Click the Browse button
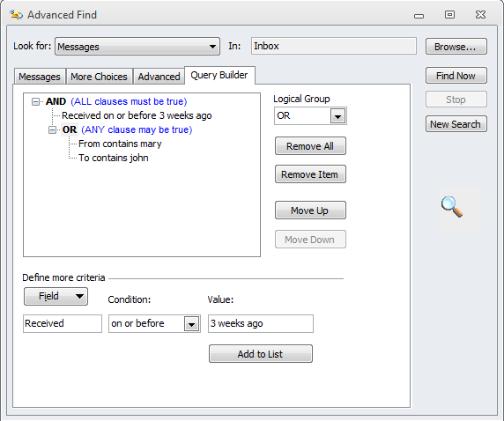504x421 pixels. point(456,47)
